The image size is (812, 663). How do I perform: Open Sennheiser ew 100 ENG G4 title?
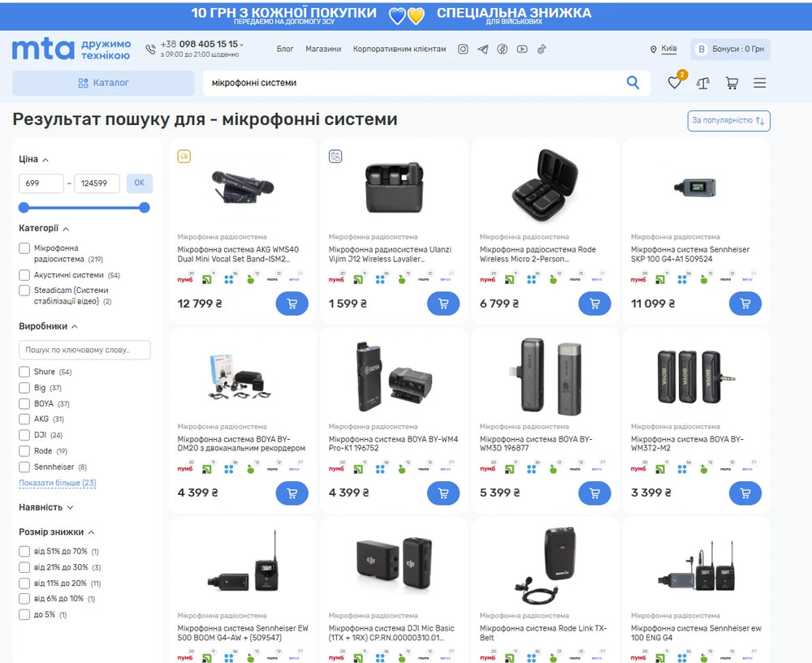[x=696, y=633]
